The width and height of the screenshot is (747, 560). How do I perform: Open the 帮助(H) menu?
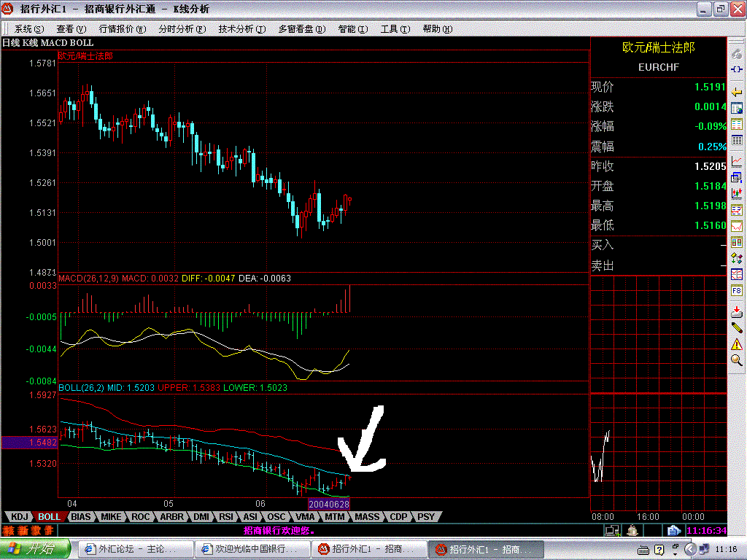point(437,29)
